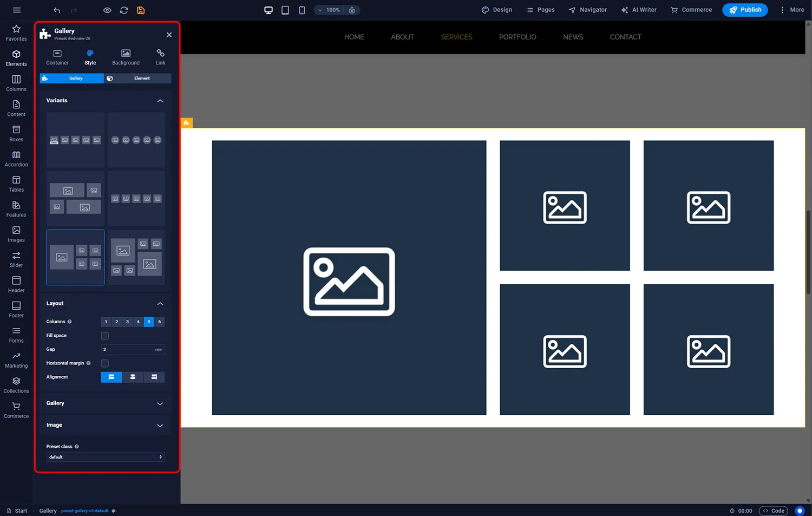Open the Code editor at bottom right
812x516 pixels.
click(x=773, y=511)
